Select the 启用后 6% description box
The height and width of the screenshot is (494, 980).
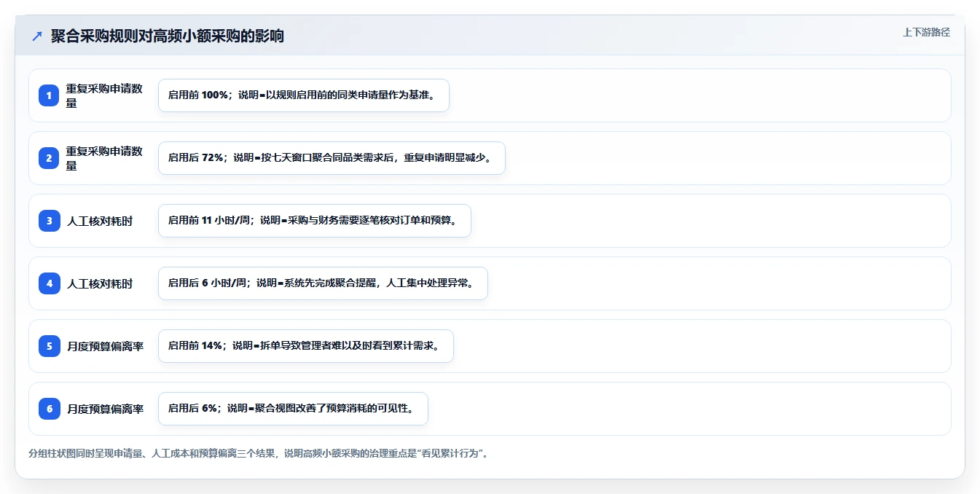tap(293, 409)
